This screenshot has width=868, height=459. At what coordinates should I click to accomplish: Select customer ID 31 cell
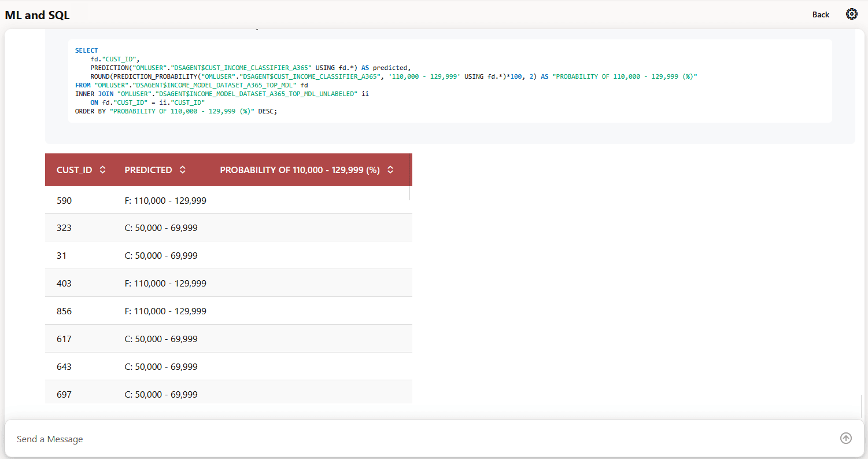[x=62, y=256]
